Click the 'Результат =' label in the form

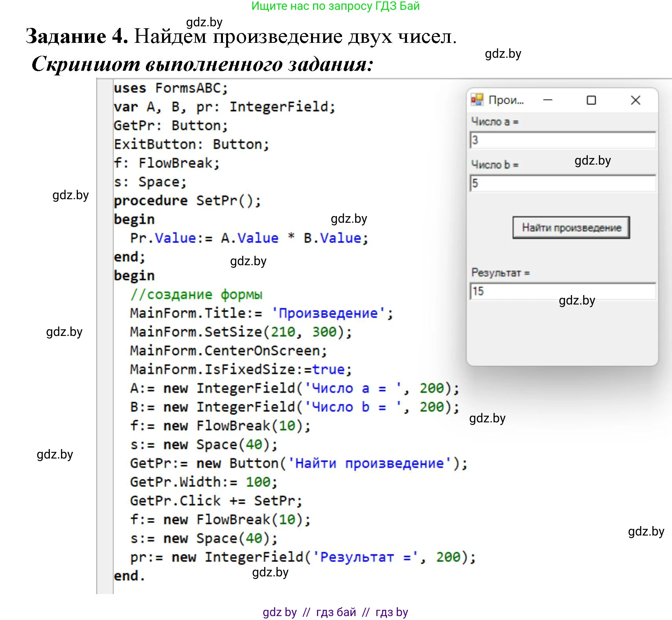[x=500, y=273]
